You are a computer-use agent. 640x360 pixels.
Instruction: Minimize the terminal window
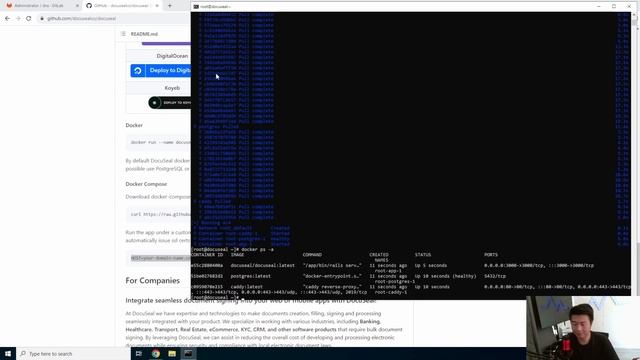599,7
